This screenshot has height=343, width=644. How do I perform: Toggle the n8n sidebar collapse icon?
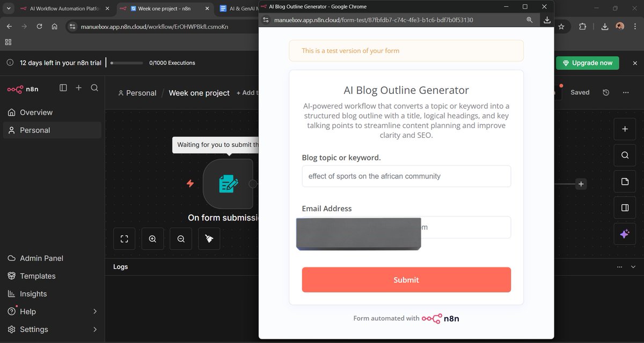63,88
